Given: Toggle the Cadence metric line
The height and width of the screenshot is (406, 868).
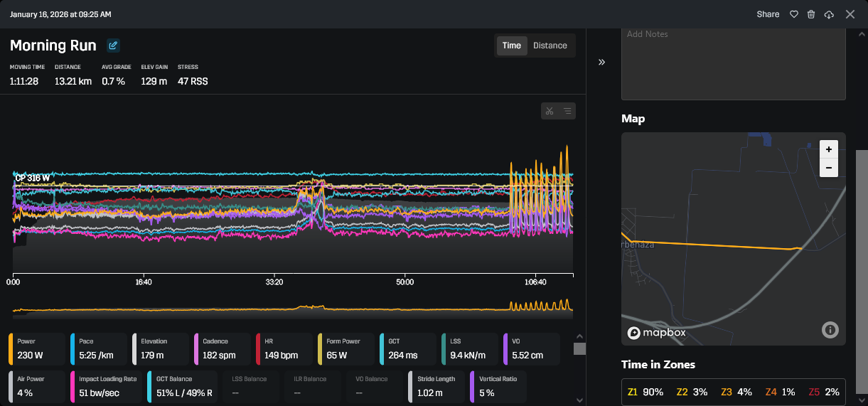Looking at the screenshot, I should 222,349.
